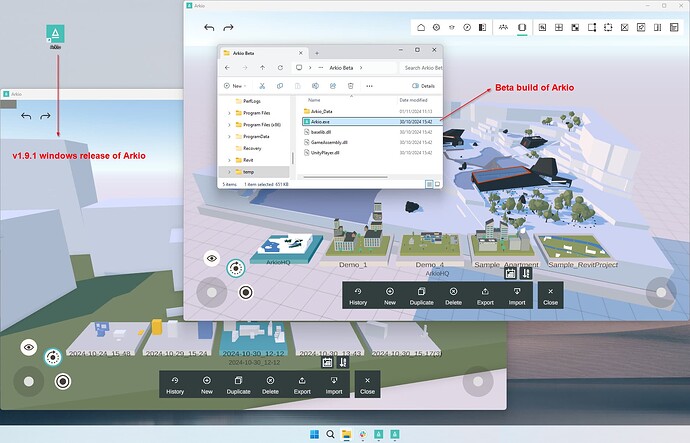Expand the Revit folder tree node
Screen dimensions: 690x443
(x=229, y=160)
